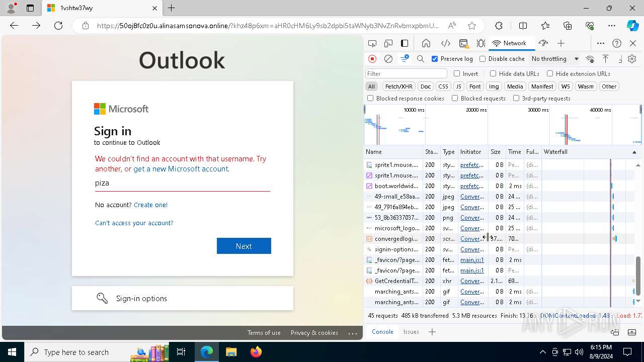Sort by Waterfall column arrow
This screenshot has width=644, height=362.
pyautogui.click(x=634, y=152)
